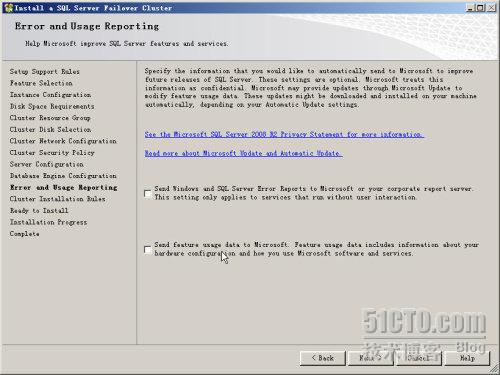Screen dimensions: 500x375
Task: Select Server Configuration step
Action: [x=47, y=164]
